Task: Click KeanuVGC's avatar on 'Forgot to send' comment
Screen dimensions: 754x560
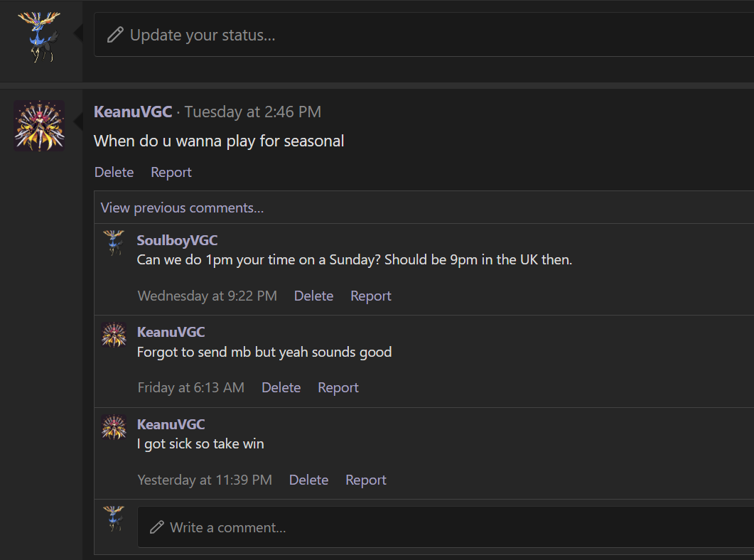Action: pos(114,335)
